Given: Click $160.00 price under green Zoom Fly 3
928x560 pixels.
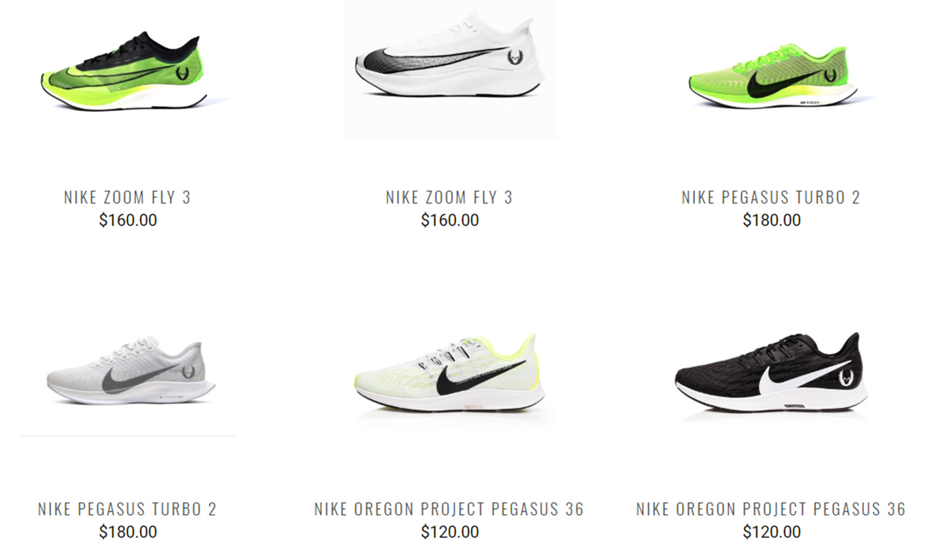Looking at the screenshot, I should pos(128,220).
